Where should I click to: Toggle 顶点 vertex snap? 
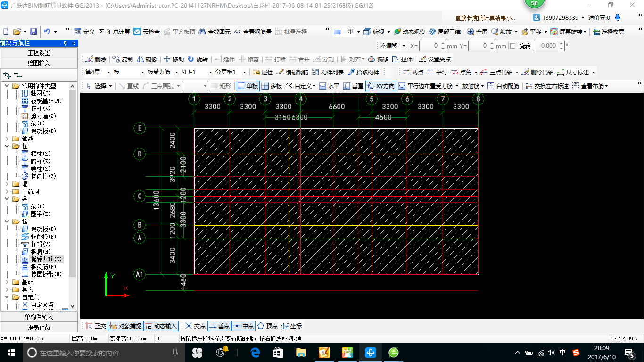click(267, 326)
